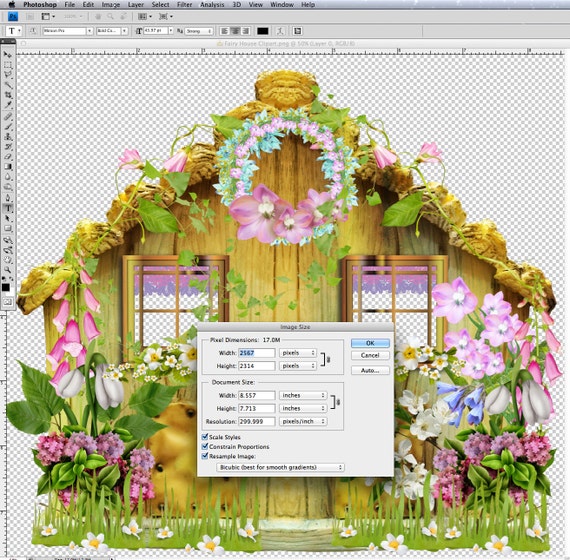Select the Clone Stamp tool
The height and width of the screenshot is (560, 570).
point(8,137)
